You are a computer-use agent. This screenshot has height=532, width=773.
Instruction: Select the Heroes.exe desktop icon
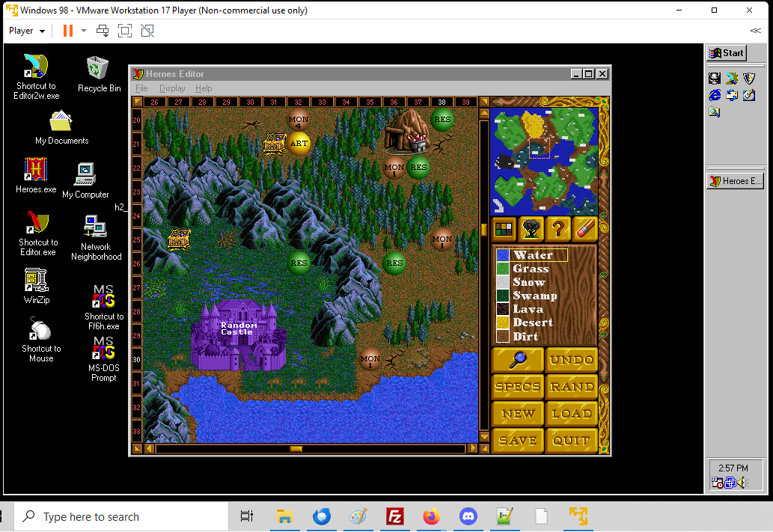35,175
